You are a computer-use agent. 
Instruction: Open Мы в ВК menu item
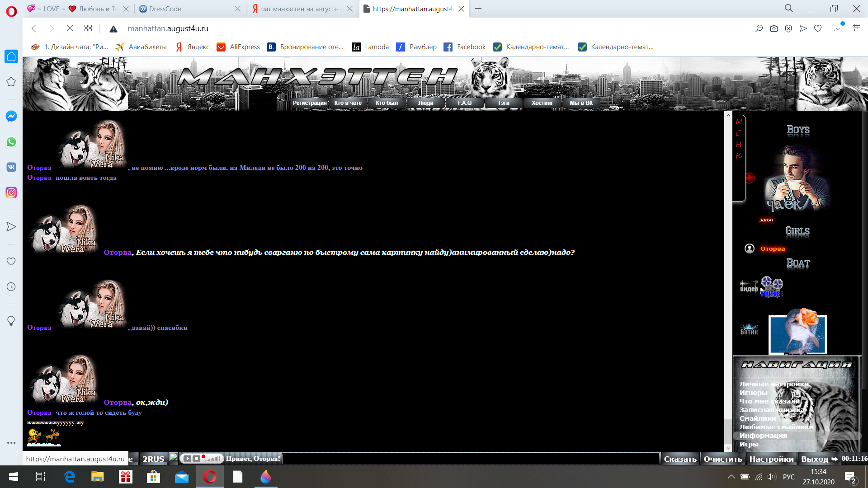(x=581, y=103)
